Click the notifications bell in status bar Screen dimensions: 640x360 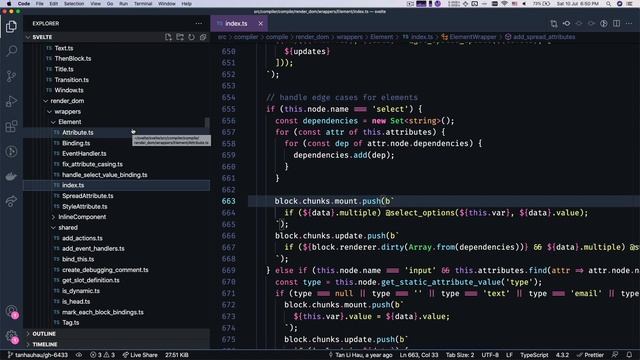[x=629, y=355]
